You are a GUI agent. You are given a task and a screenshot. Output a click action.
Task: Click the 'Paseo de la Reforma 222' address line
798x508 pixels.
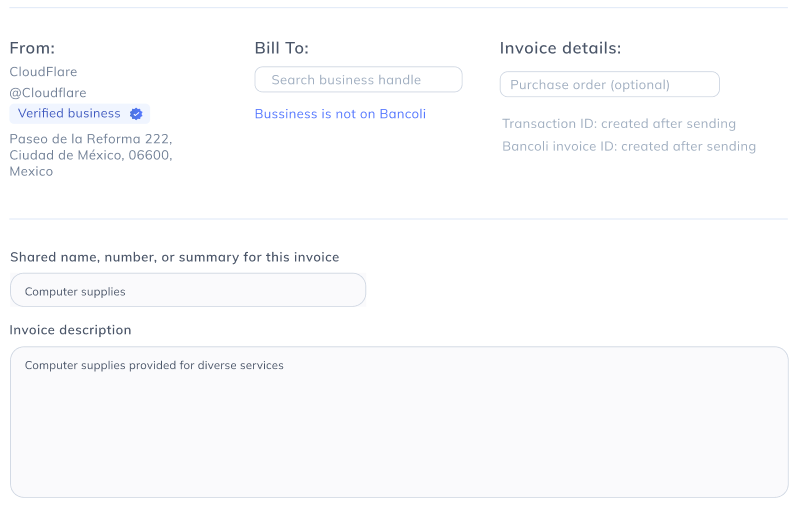[x=91, y=139]
